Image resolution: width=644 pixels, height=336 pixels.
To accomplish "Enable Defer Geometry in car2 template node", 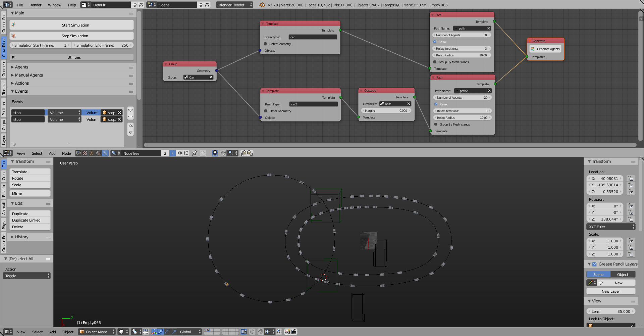I will click(266, 111).
